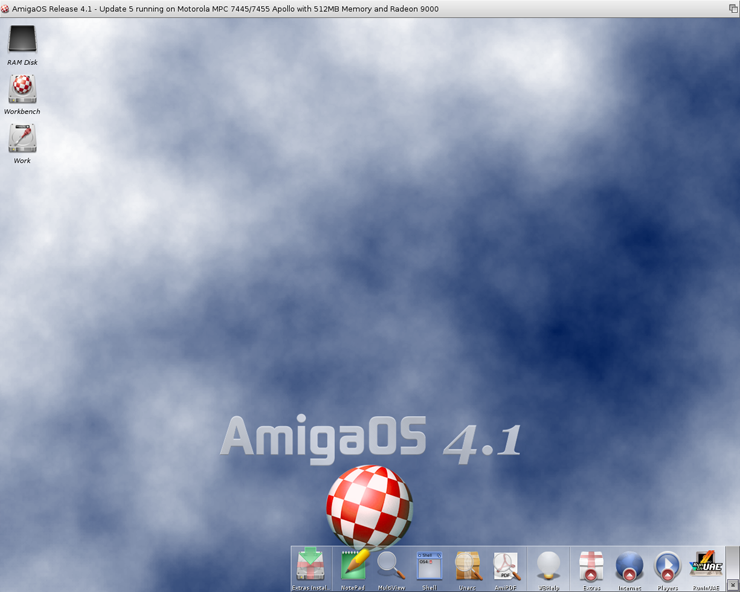This screenshot has width=740, height=592.
Task: Expand the Internet subdock
Action: pyautogui.click(x=629, y=566)
